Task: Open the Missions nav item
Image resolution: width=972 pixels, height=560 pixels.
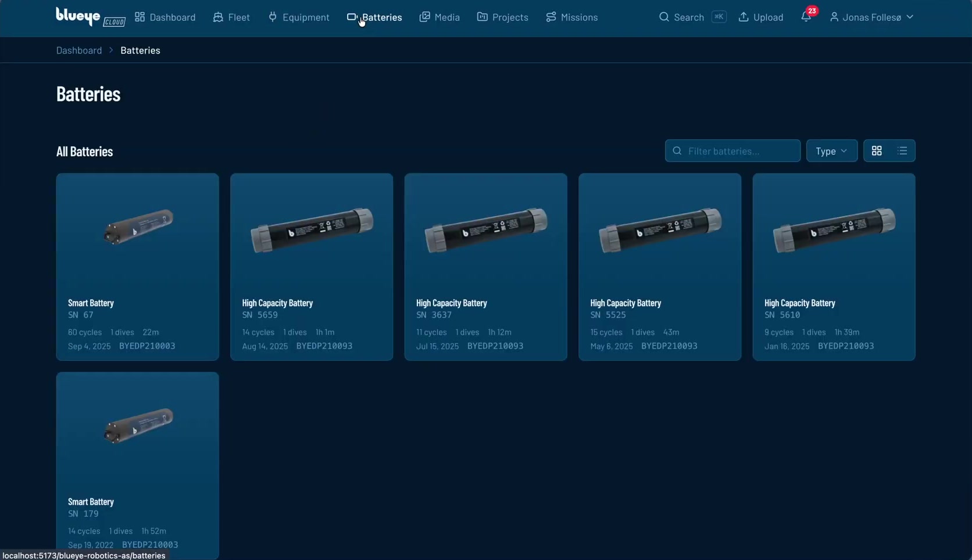Action: tap(572, 17)
